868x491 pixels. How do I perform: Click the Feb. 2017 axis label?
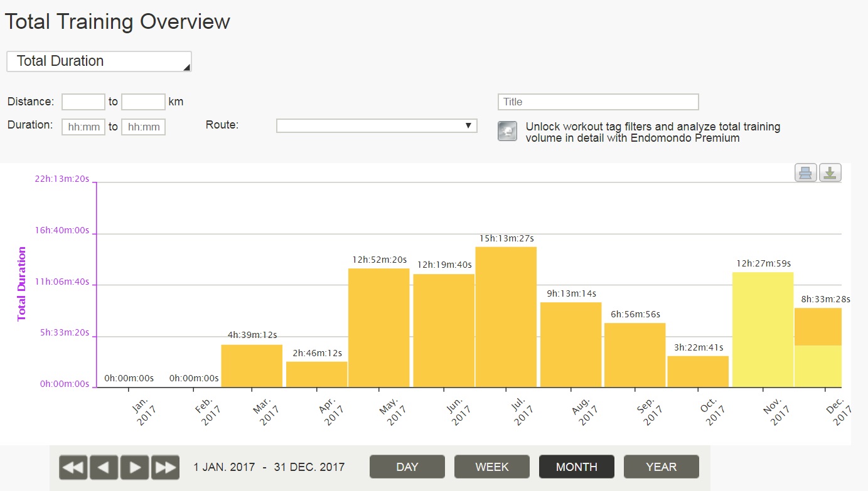tap(206, 411)
